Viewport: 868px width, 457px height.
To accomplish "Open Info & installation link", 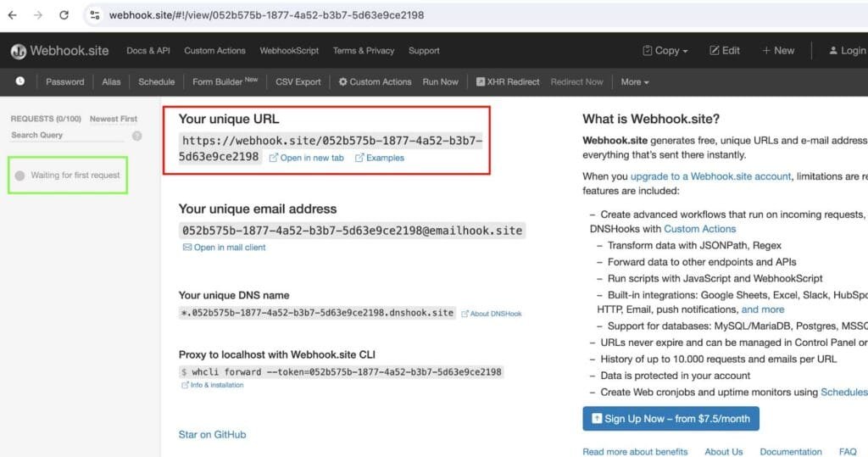I will point(212,385).
